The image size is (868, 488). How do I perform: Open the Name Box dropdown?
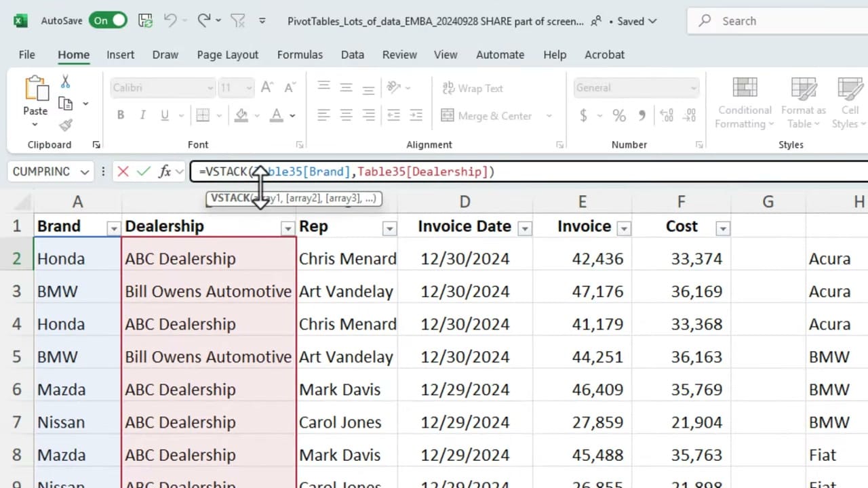pos(84,171)
